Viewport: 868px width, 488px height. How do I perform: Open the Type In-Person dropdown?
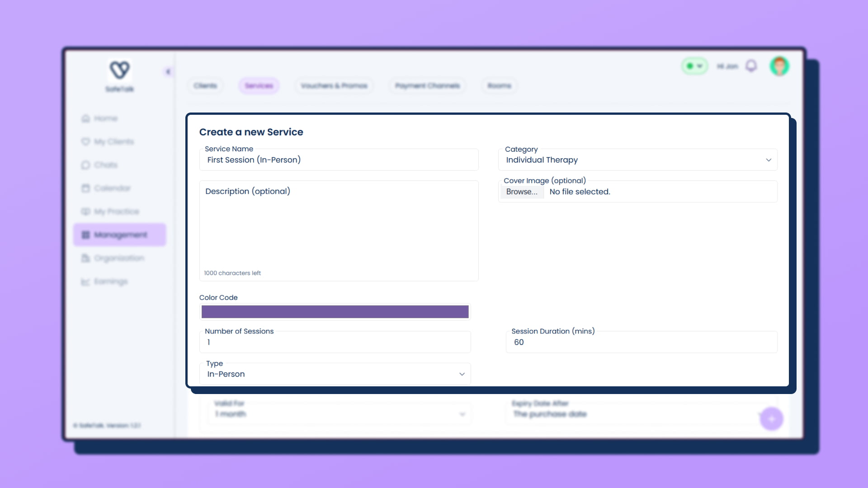click(x=335, y=374)
